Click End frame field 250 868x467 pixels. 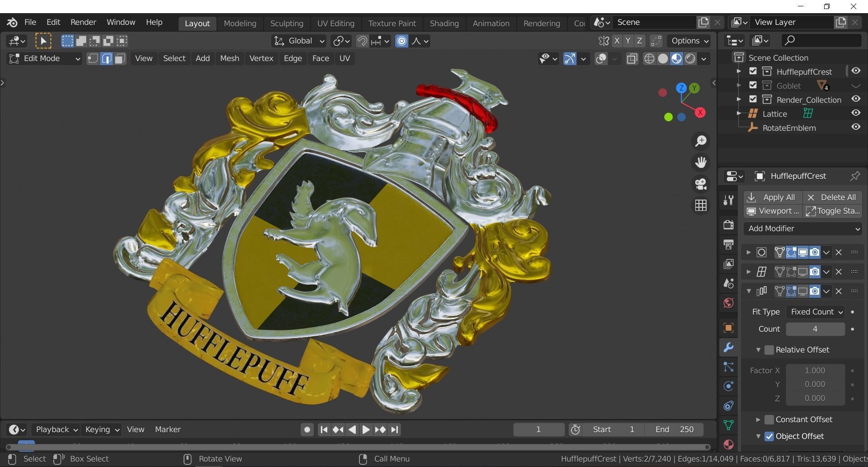coord(675,429)
